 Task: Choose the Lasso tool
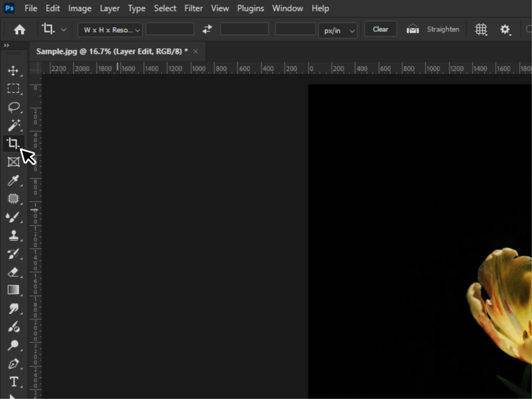(x=13, y=107)
